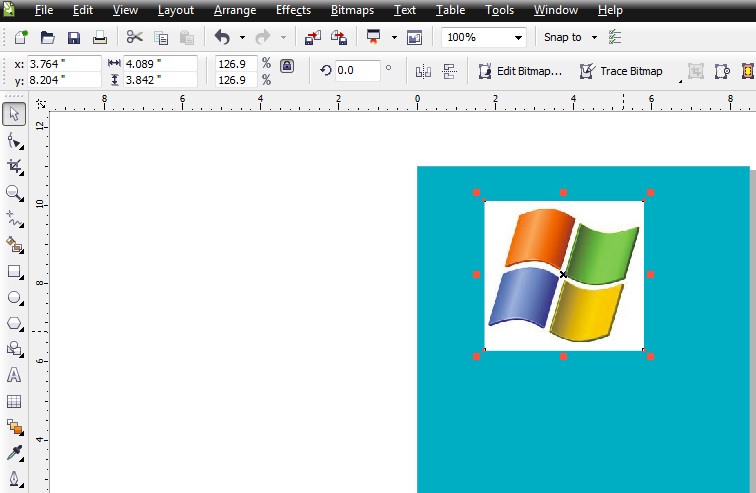Screen dimensions: 756x493
Task: Click the Paste icon
Action: coord(187,38)
